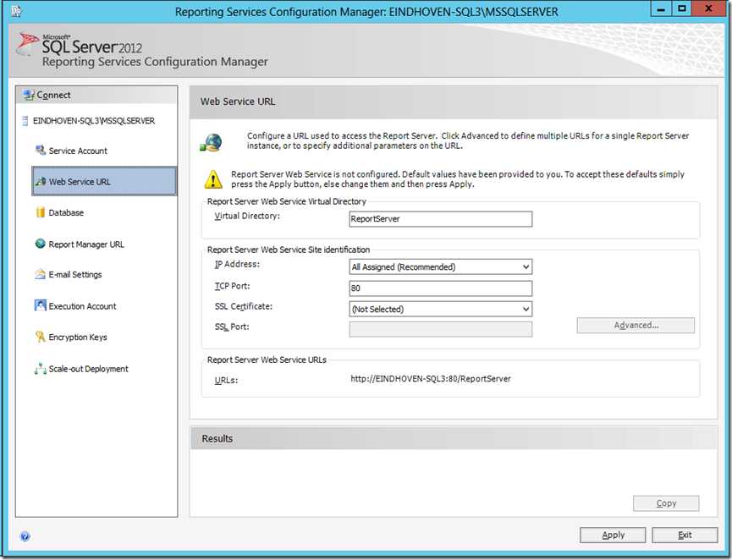
Task: Select EINDHOVEN-SQL3\MSSQLSERVER server node
Action: (x=93, y=121)
